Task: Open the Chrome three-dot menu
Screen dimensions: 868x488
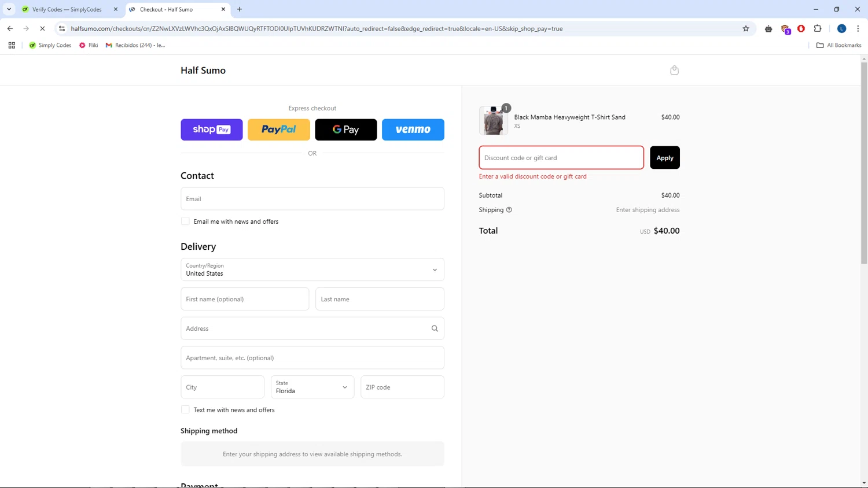Action: 858,28
